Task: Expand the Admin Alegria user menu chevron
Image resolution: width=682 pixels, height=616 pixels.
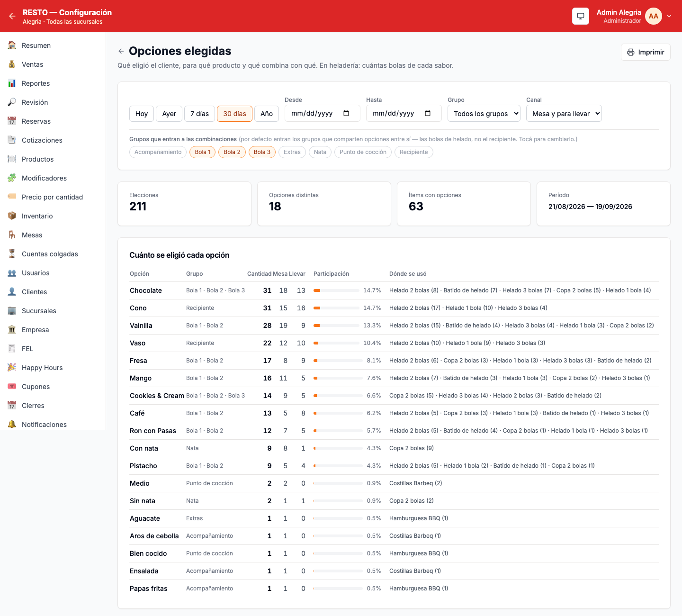Action: (669, 16)
